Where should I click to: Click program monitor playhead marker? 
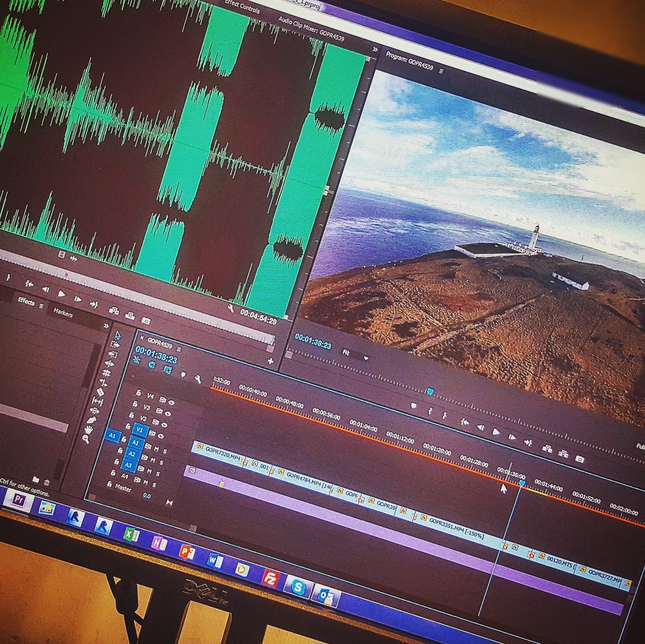pos(429,392)
